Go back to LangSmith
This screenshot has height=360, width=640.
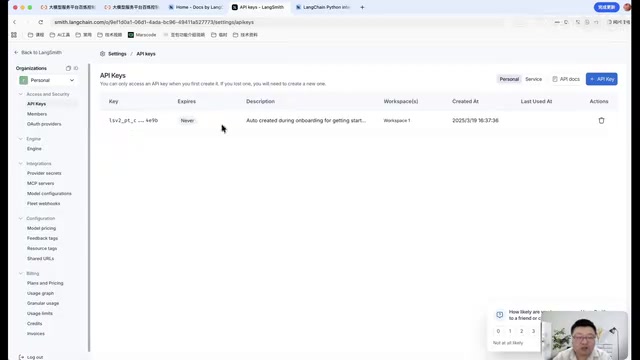38,52
